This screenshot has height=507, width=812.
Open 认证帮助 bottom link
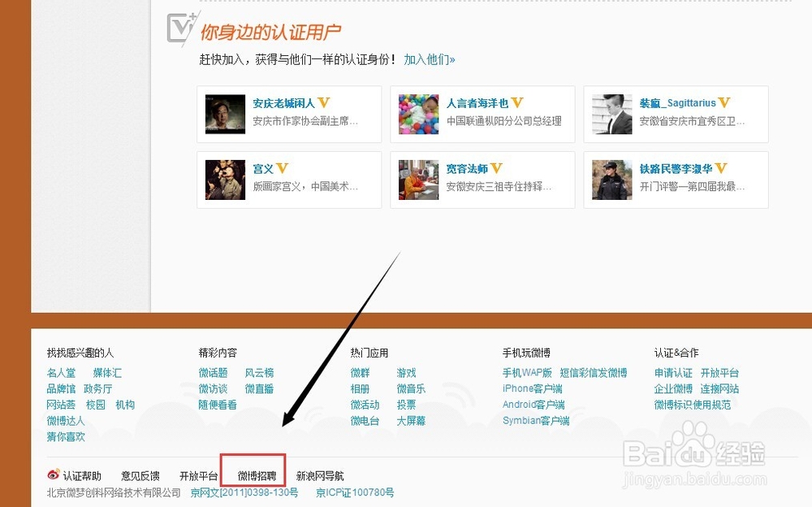[x=82, y=476]
